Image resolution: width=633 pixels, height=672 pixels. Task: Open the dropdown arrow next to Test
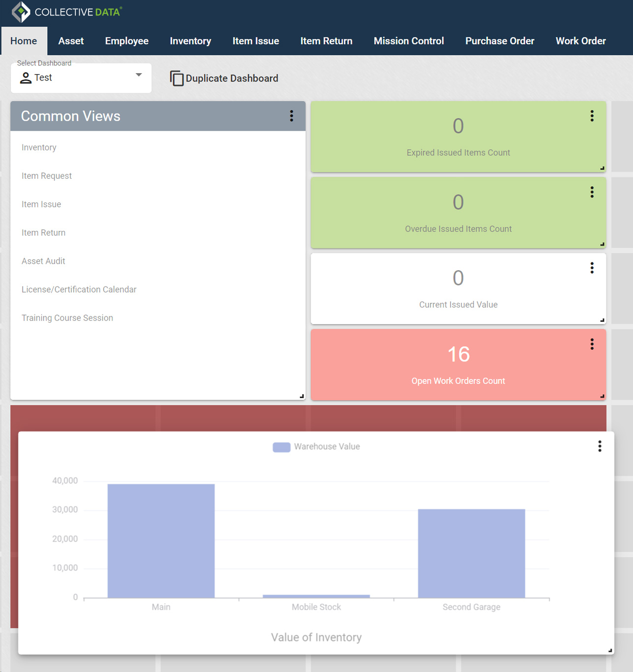point(138,75)
